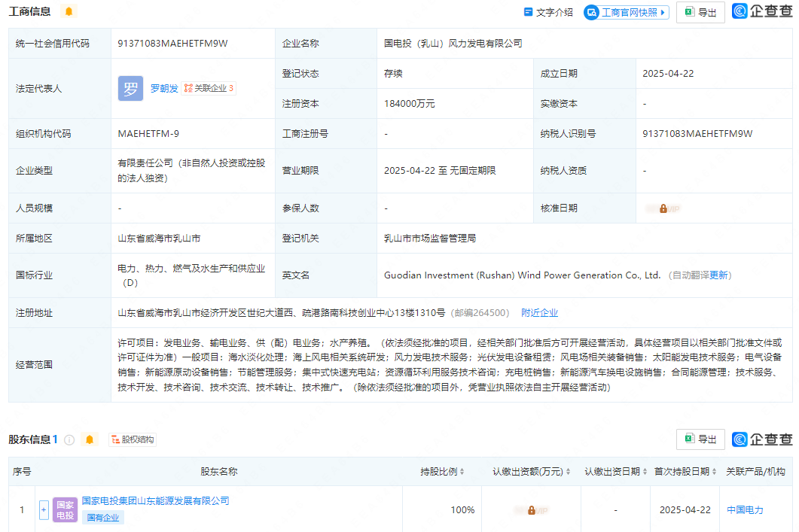799x532 pixels.
Task: Export 工商信息 table with 导出 button
Action: coord(700,12)
